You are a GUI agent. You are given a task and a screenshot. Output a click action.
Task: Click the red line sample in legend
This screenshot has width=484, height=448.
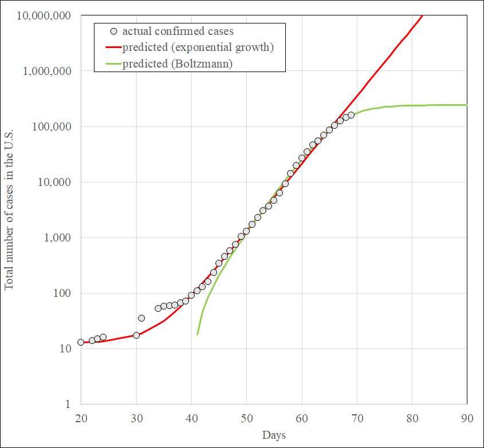click(x=114, y=47)
